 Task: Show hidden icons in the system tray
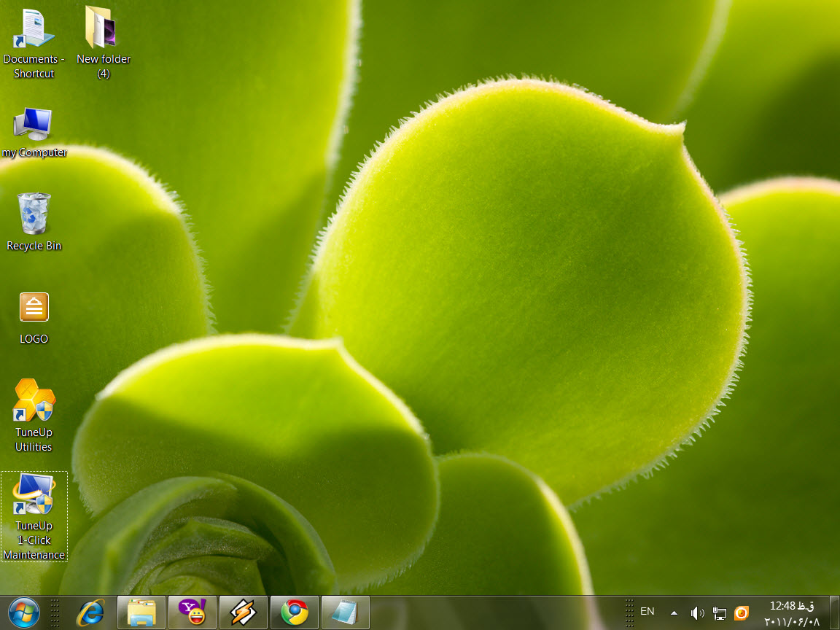point(674,612)
